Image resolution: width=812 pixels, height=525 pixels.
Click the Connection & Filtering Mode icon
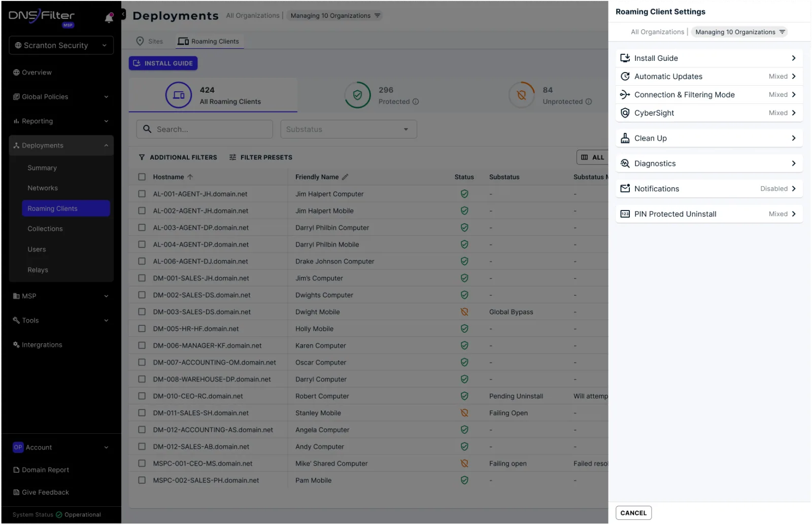coord(625,95)
